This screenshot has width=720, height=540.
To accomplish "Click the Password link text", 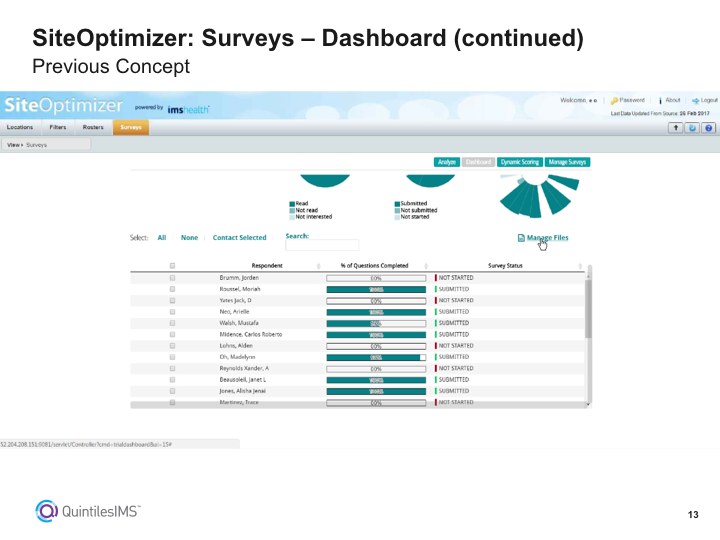I will (x=632, y=100).
